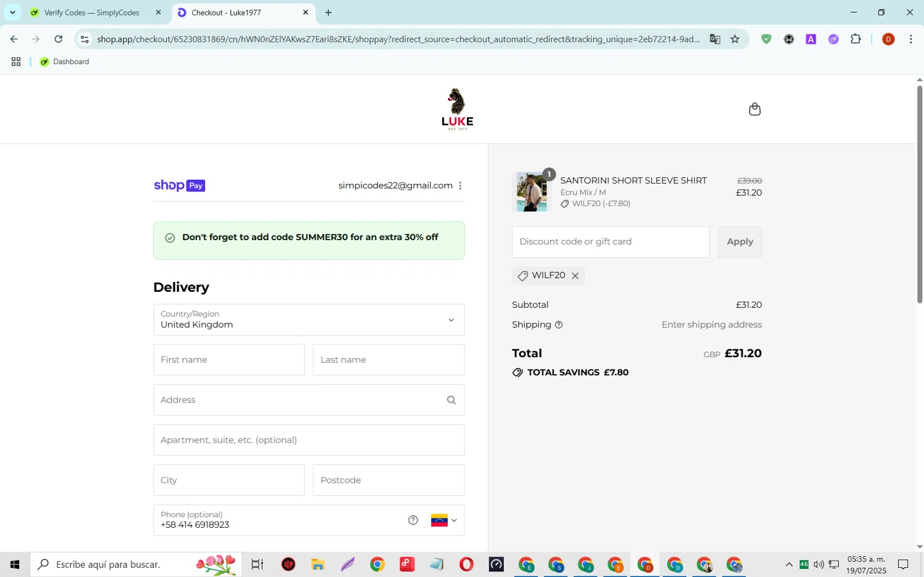Click the Postcode input field

[389, 480]
